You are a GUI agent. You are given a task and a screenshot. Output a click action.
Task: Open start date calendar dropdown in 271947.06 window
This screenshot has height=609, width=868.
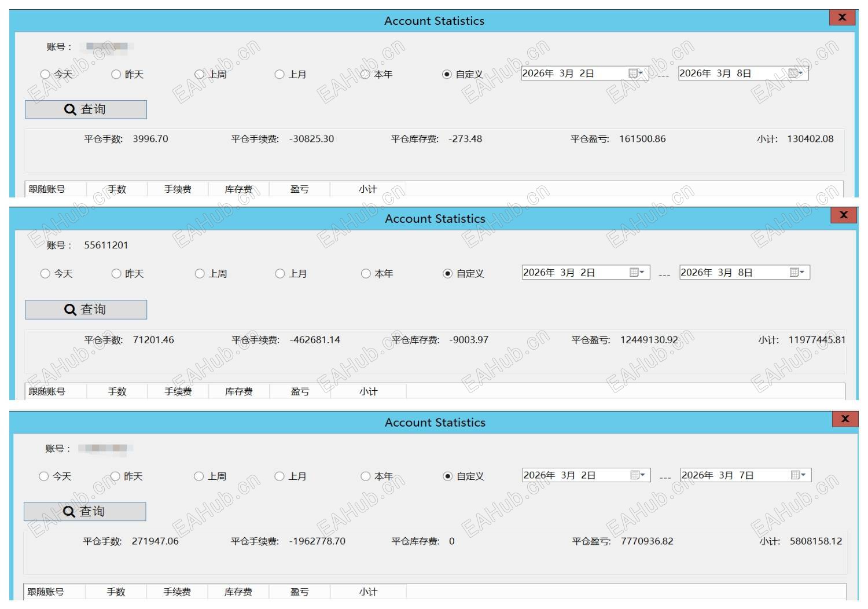(x=638, y=475)
